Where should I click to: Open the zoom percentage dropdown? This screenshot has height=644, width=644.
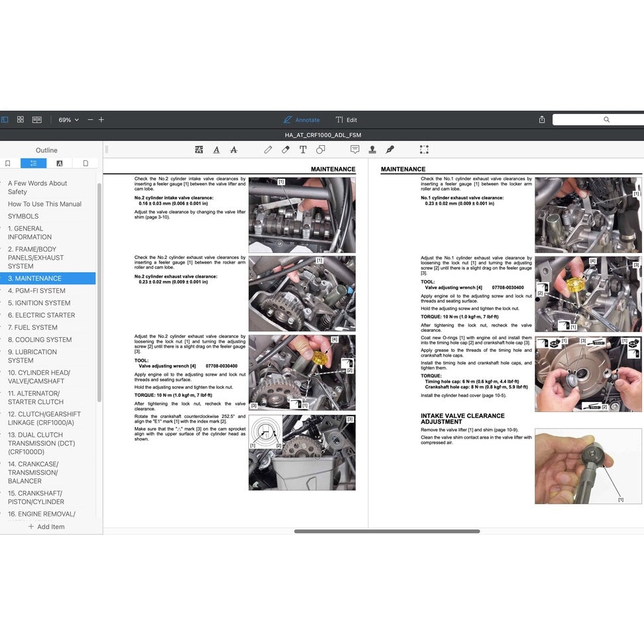(x=67, y=119)
